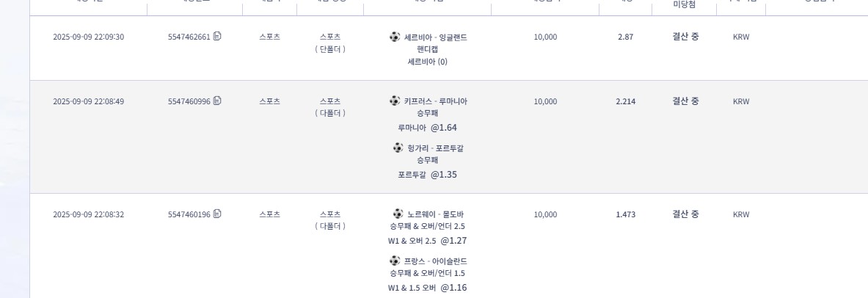Select the timestamp 2025-09-09 22:08:32
Screen dimensions: 868x298
click(x=88, y=215)
